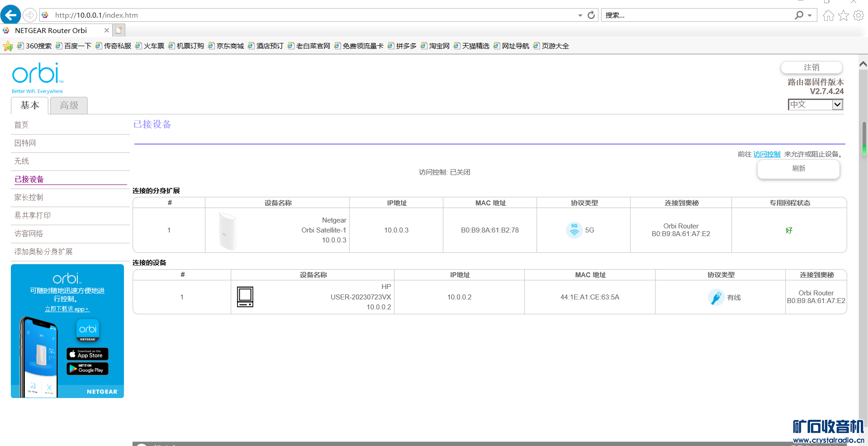Switch to the 基本 tab
This screenshot has height=446, width=868.
coord(30,105)
